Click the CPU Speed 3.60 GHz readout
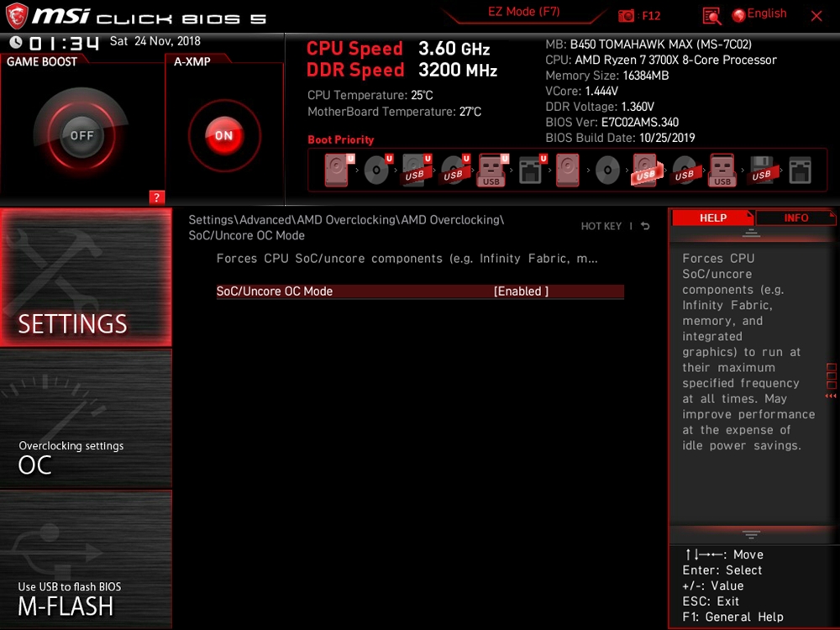The width and height of the screenshot is (840, 630). coord(398,49)
